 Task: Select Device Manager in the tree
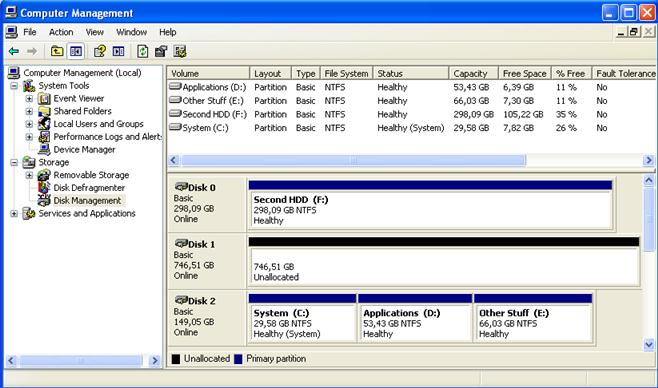84,149
